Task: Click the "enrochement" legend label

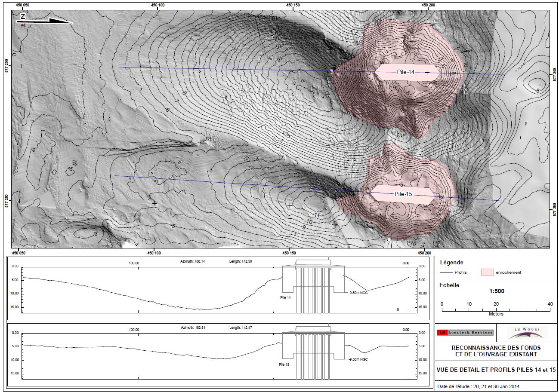Action: 509,272
